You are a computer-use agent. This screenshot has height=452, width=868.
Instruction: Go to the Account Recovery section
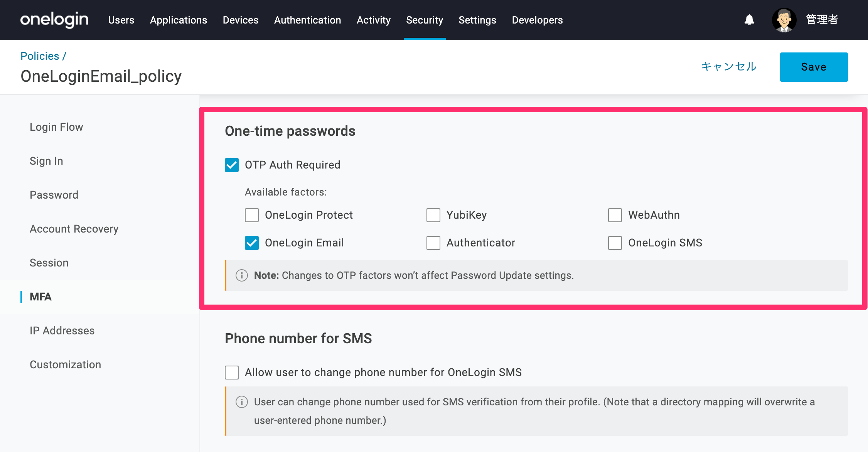pyautogui.click(x=74, y=229)
